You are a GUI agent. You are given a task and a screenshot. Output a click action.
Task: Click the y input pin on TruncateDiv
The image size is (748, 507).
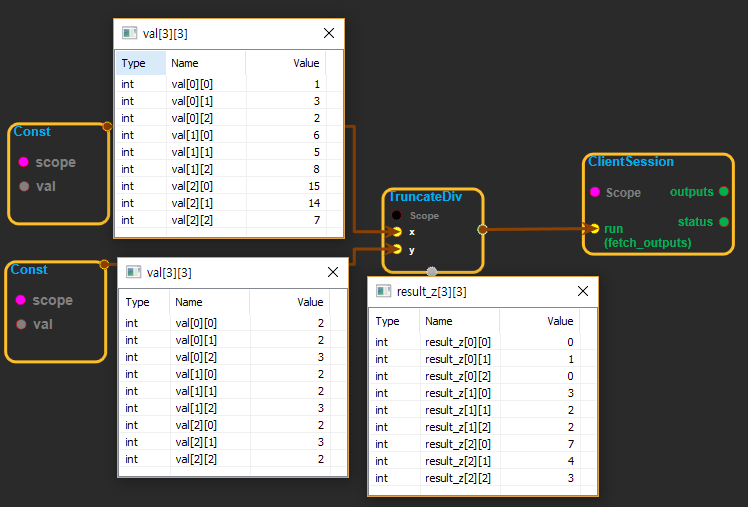(397, 249)
